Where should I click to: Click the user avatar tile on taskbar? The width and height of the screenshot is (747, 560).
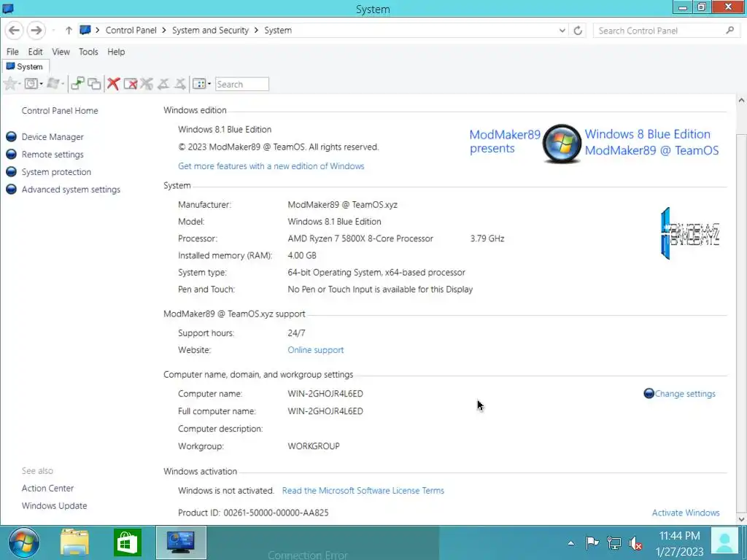point(724,542)
